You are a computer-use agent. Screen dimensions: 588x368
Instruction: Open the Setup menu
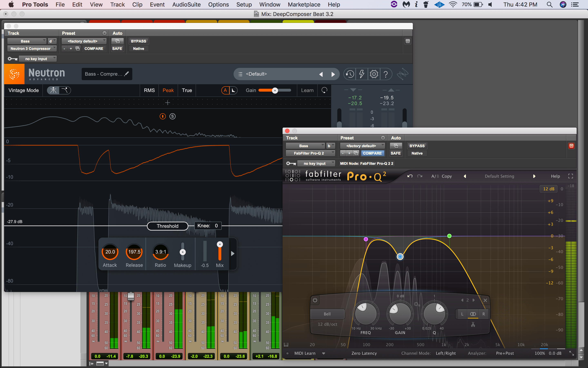tap(244, 4)
